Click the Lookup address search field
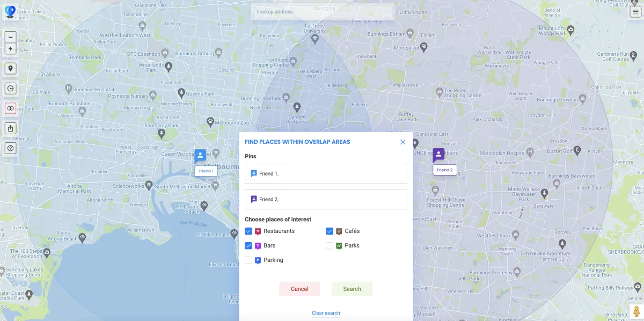644x321 pixels. (x=323, y=12)
